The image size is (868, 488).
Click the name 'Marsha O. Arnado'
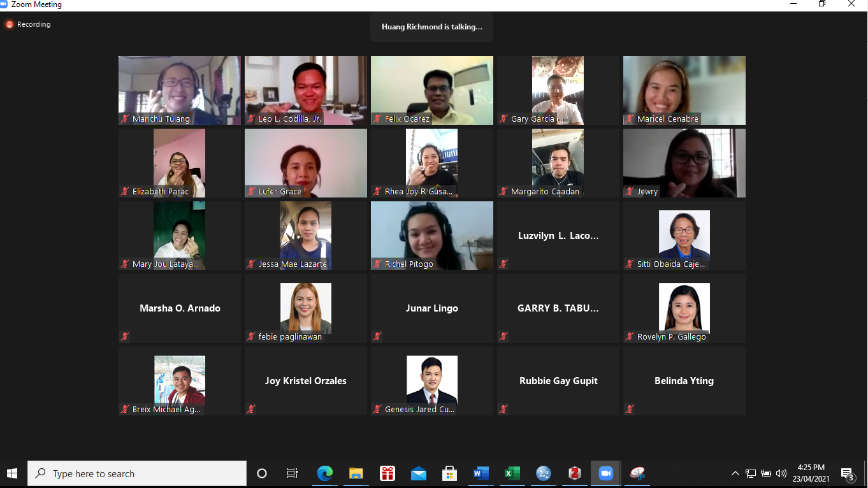[x=180, y=308]
